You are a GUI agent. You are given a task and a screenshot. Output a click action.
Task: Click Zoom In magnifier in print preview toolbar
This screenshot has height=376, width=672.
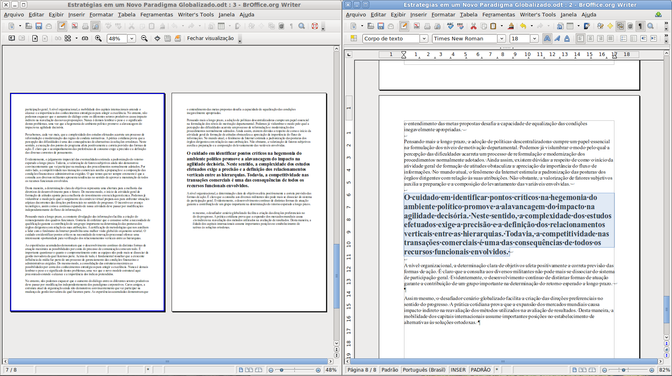tap(98, 38)
